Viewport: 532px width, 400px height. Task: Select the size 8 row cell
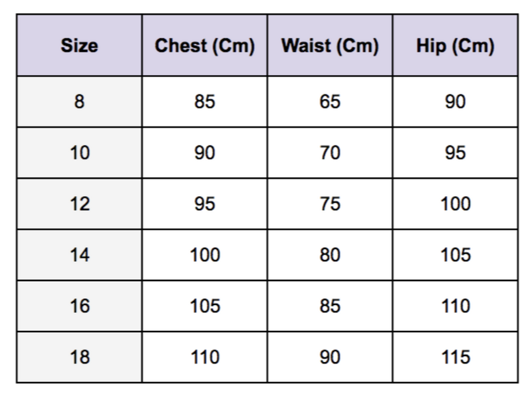[79, 102]
